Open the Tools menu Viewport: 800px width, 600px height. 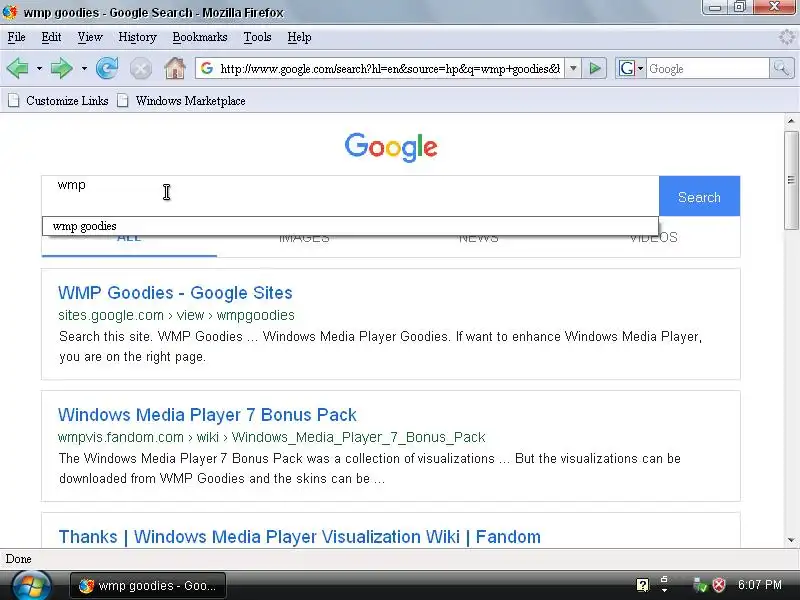click(257, 37)
